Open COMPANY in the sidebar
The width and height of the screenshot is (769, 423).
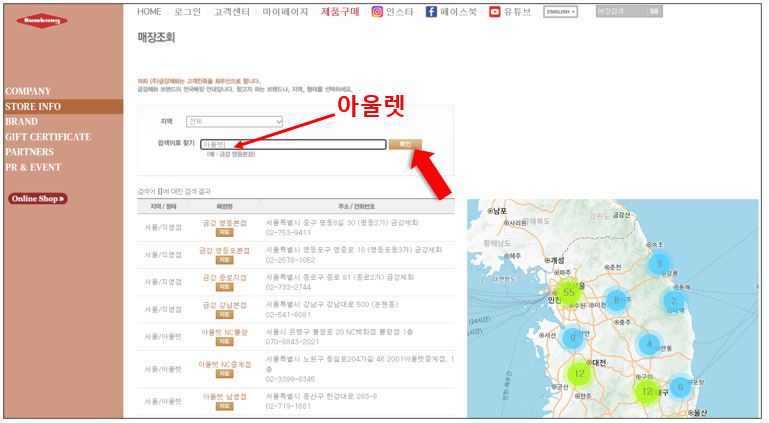coord(28,91)
